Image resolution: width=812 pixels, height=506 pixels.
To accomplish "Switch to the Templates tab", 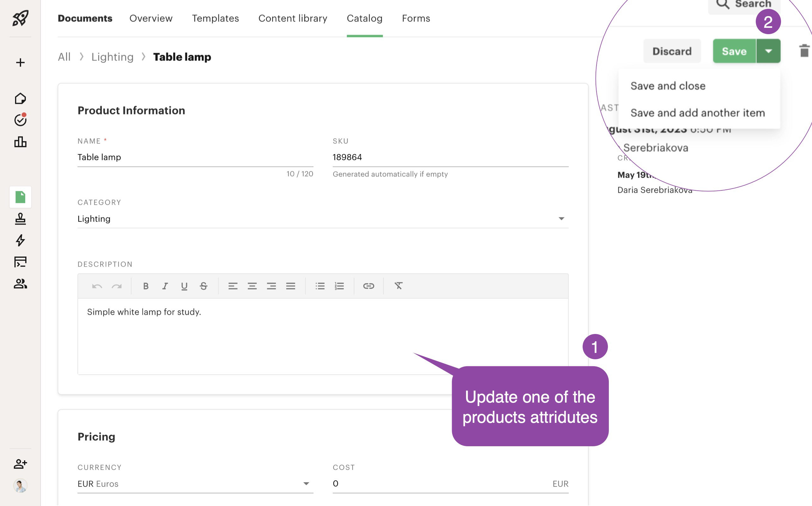I will click(215, 18).
